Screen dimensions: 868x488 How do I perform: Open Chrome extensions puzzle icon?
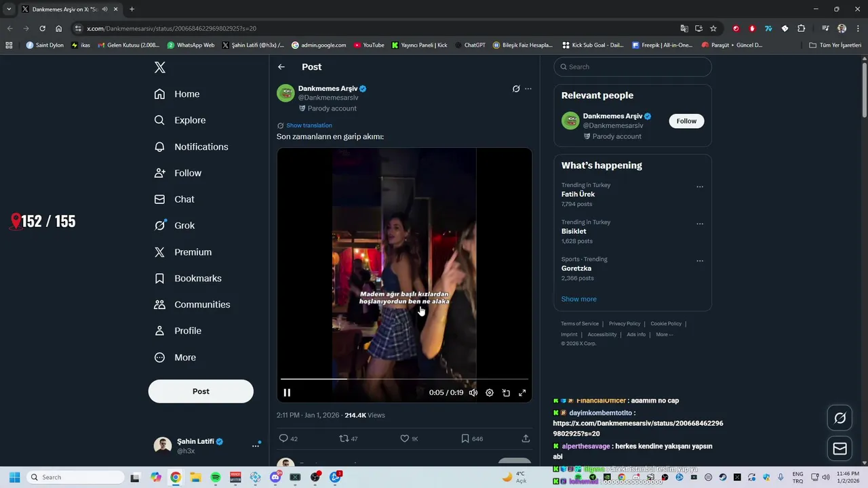[802, 28]
